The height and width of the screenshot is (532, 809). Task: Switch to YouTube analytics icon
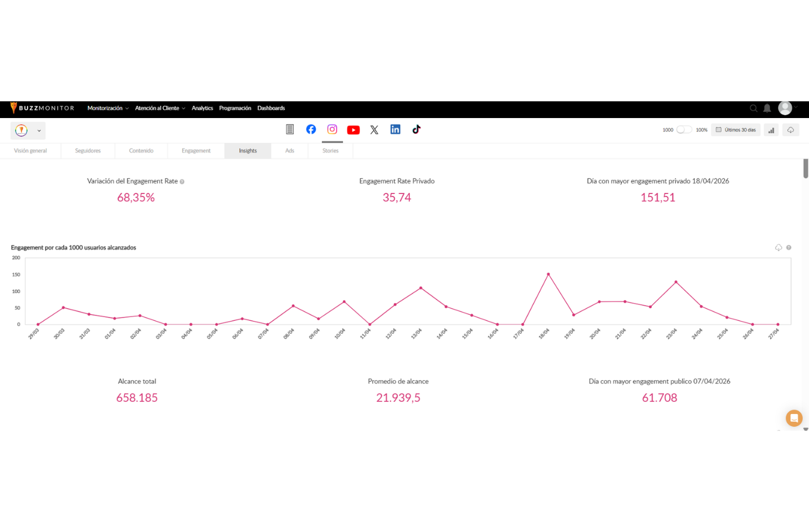click(x=353, y=130)
